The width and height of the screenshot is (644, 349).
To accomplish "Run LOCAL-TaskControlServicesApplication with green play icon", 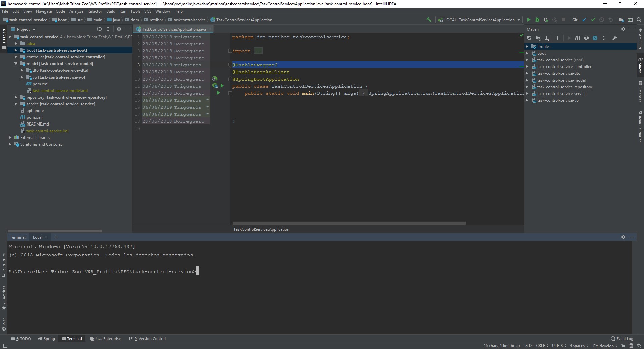I will pos(529,20).
